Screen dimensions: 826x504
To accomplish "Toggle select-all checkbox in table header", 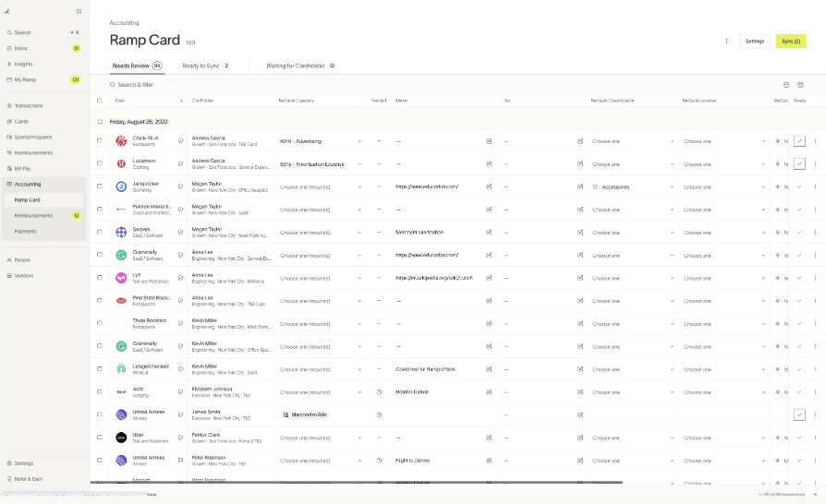I will pyautogui.click(x=100, y=101).
